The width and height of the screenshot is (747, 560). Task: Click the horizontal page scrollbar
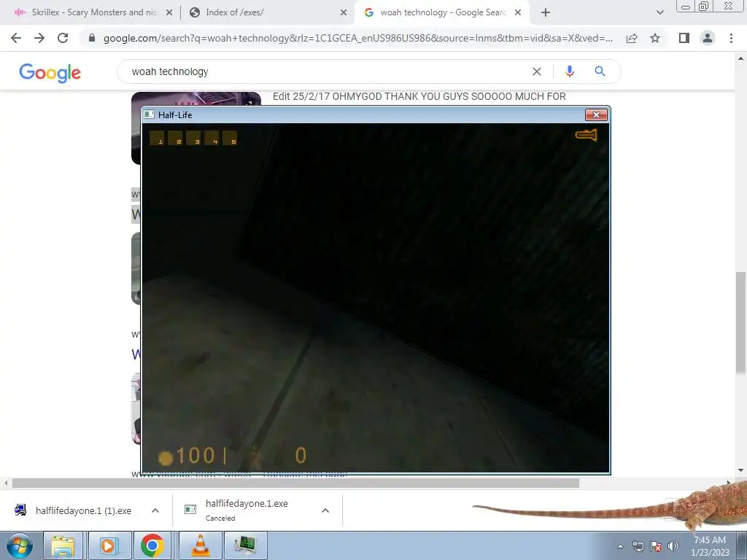tap(295, 483)
